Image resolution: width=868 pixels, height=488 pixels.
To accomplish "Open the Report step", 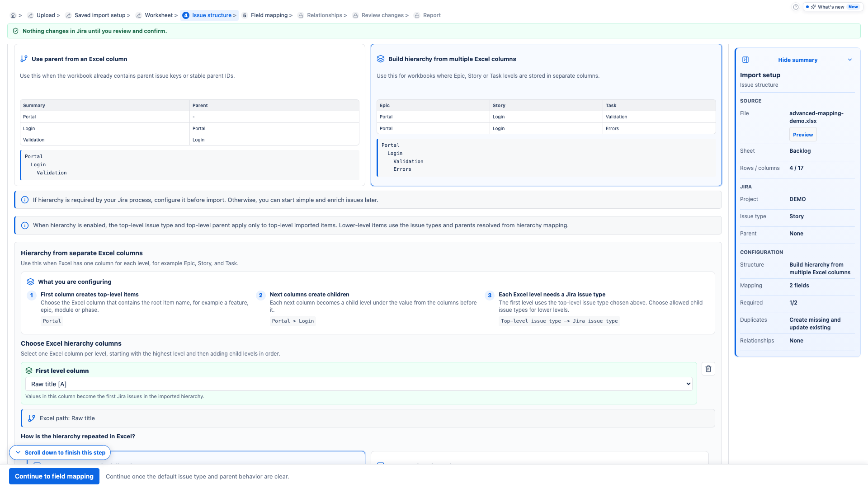I will 432,15.
